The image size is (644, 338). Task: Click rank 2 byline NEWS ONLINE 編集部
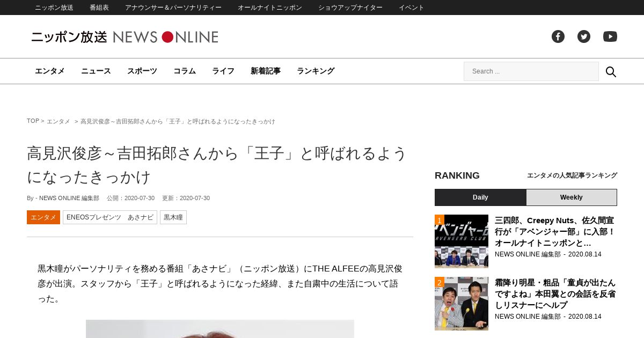coord(528,317)
